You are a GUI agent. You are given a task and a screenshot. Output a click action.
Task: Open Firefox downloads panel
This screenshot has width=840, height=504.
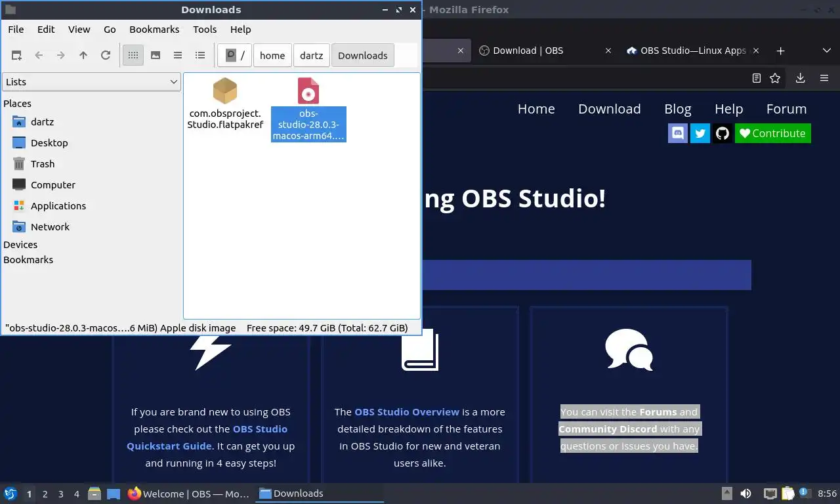pyautogui.click(x=800, y=78)
